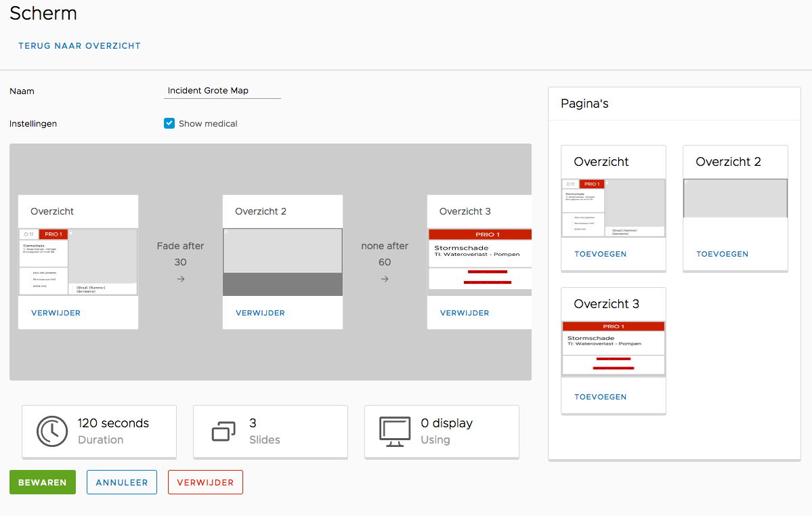812x516 pixels.
Task: Click arrow under none after 60
Action: [385, 279]
